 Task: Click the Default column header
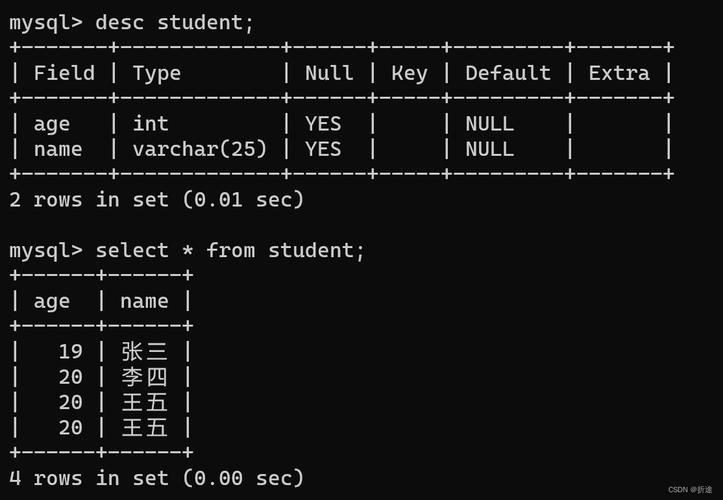pos(508,73)
